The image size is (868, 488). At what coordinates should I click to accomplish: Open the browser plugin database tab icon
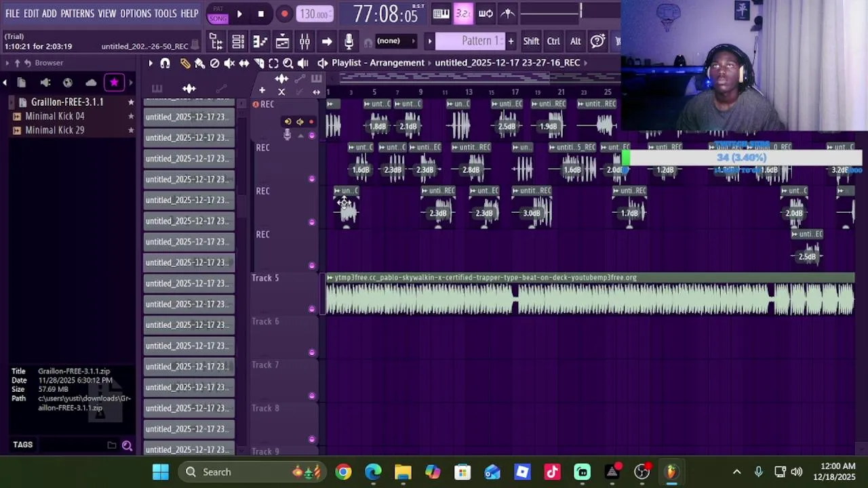(45, 83)
